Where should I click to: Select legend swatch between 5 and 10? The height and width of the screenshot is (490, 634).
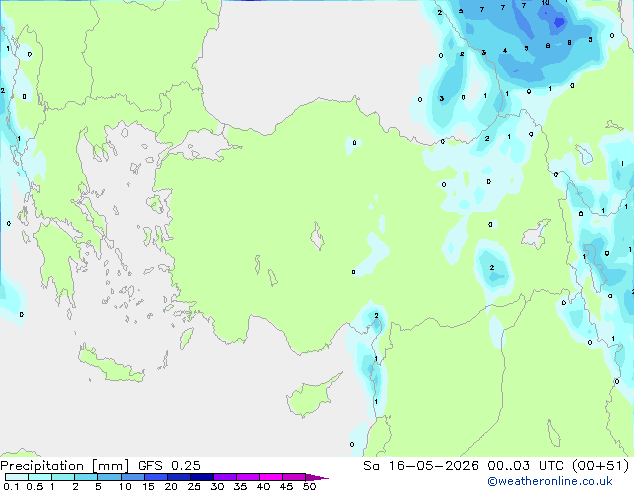coord(109,477)
